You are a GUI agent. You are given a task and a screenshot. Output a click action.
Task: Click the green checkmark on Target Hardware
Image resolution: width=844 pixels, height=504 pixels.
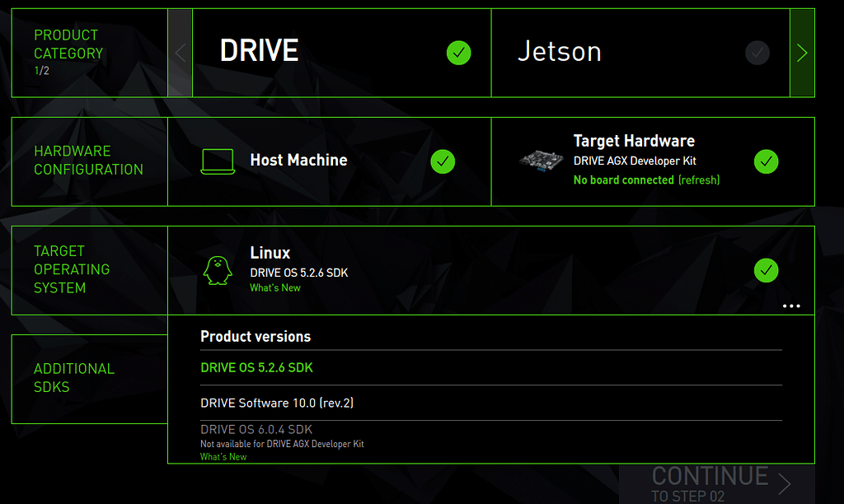(766, 161)
